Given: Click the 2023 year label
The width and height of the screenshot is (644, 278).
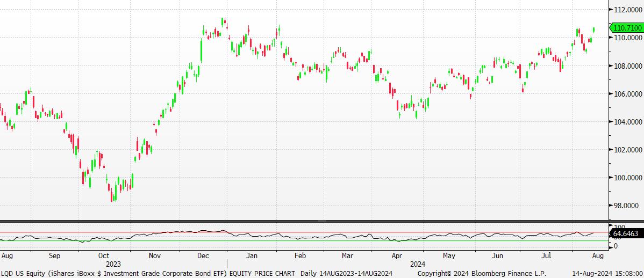Looking at the screenshot, I should (x=113, y=264).
